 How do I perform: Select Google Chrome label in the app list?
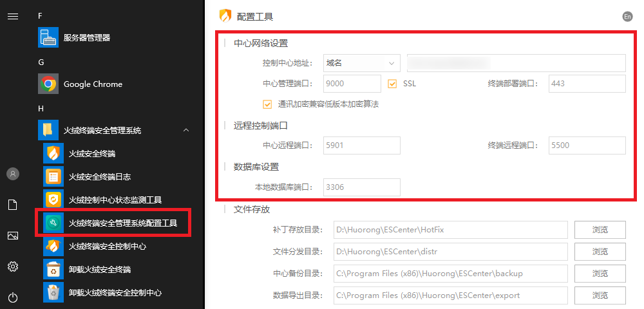click(x=93, y=84)
